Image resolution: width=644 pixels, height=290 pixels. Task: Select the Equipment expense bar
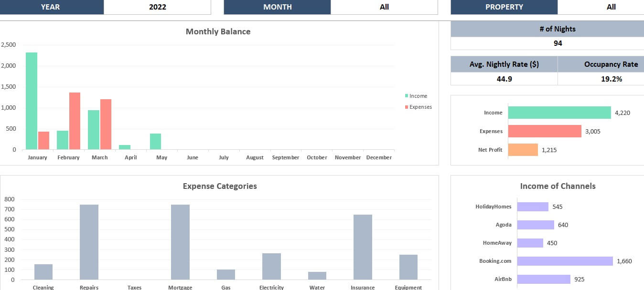tap(408, 267)
